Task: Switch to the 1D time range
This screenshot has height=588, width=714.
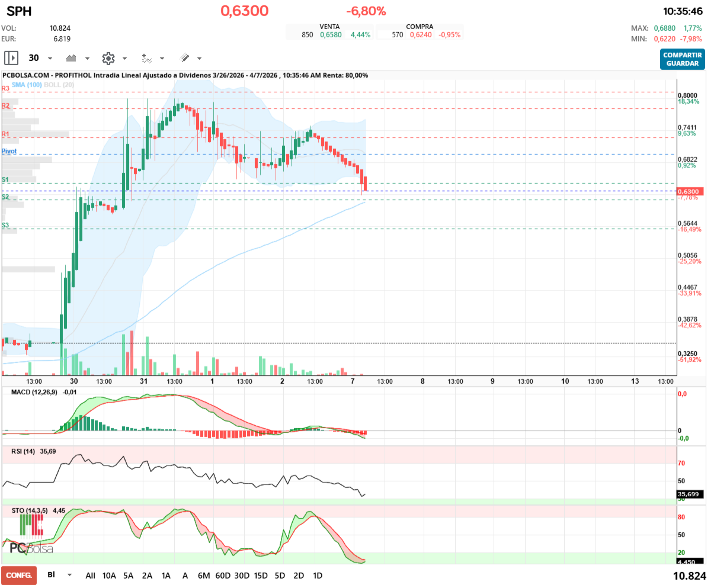Action: (x=318, y=576)
